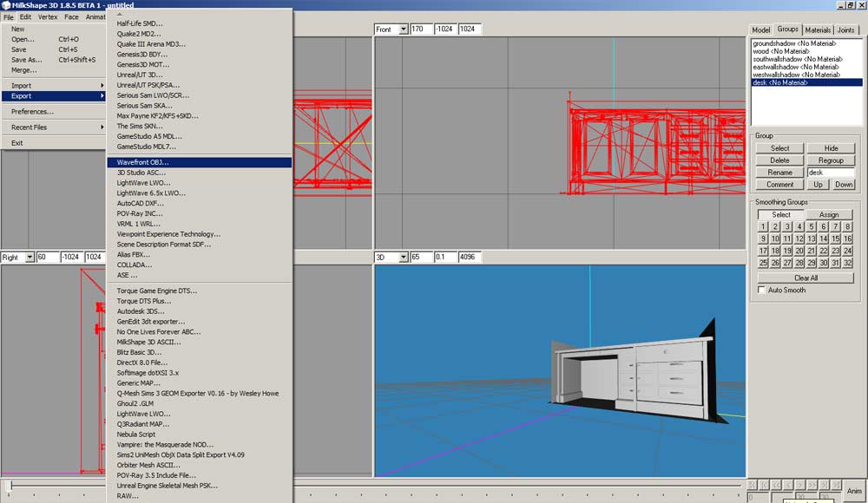Screen dimensions: 868x503
Task: Switch to the Joints tab
Action: tap(846, 29)
